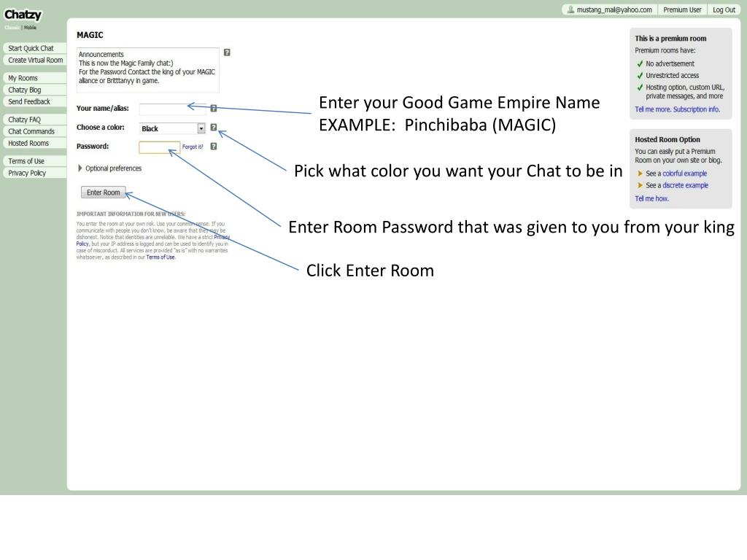Open Chatzy FAQ
This screenshot has height=560, width=747.
34,119
